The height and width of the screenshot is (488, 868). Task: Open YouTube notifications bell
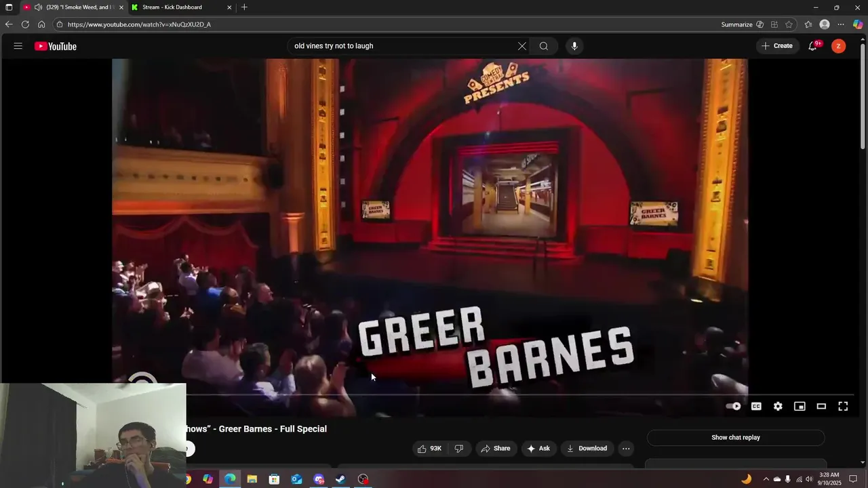812,46
